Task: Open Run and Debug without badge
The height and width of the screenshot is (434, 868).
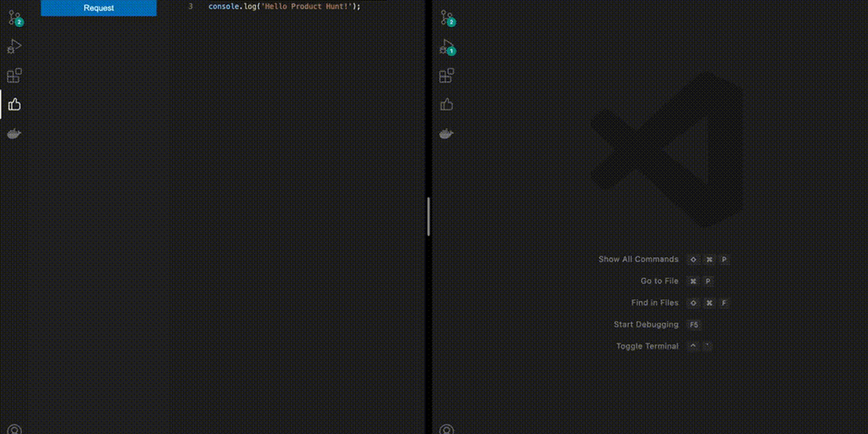Action: pyautogui.click(x=14, y=47)
